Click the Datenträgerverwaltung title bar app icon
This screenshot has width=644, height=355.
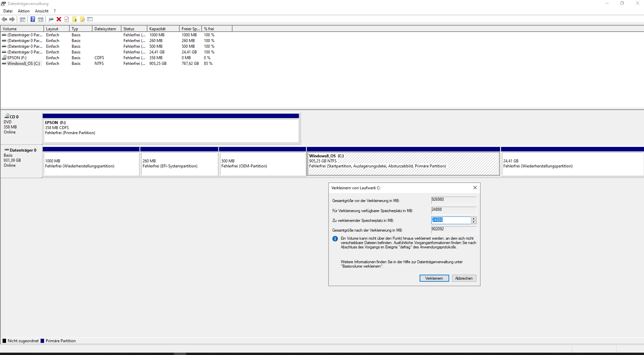pos(3,4)
